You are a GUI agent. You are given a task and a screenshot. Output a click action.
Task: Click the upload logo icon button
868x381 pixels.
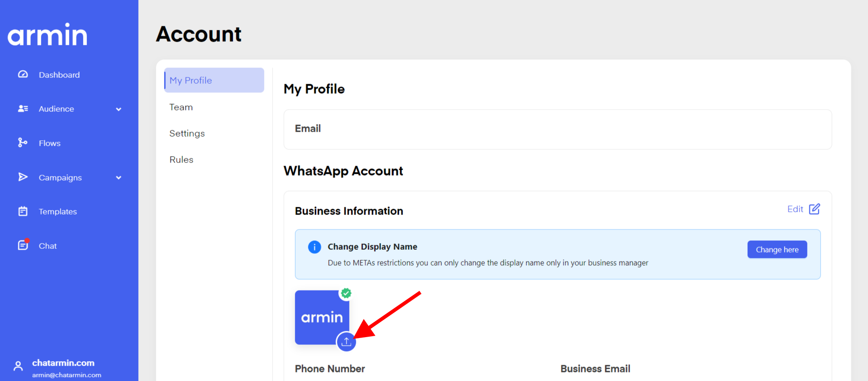pyautogui.click(x=346, y=342)
